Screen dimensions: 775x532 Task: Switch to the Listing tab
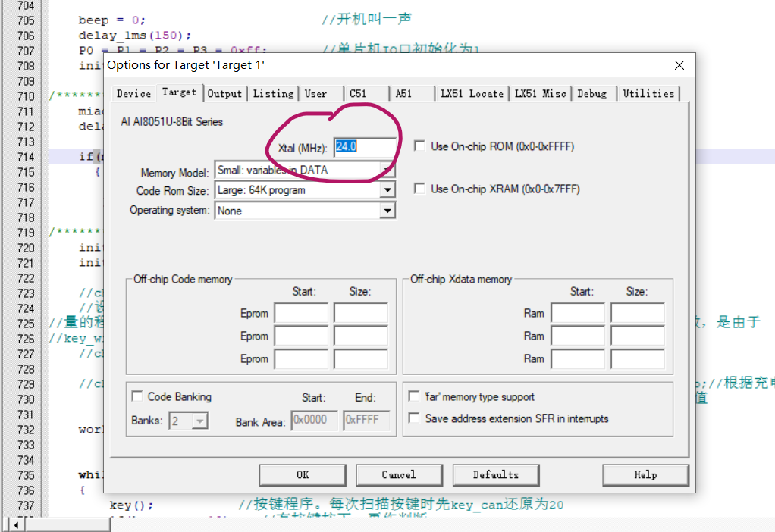[273, 93]
